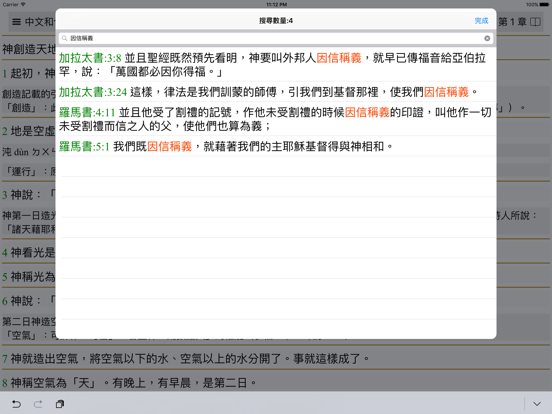This screenshot has height=414, width=552.
Task: Open search result 加拉太書:3:8
Action: (276, 64)
